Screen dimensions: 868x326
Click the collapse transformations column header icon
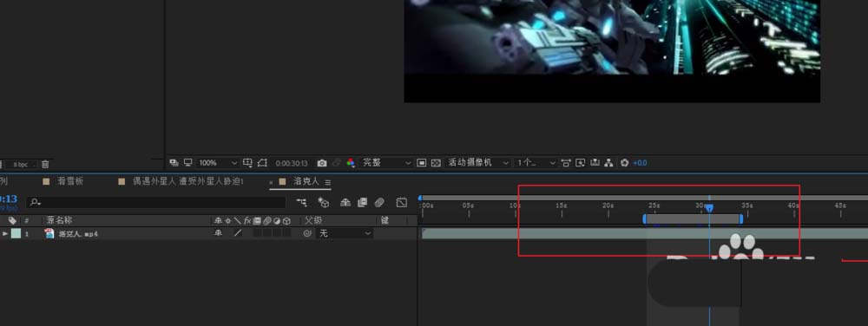[227, 220]
